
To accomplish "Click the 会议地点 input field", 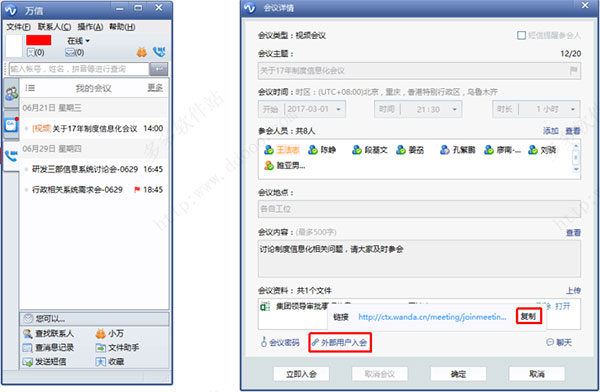I will (x=419, y=209).
